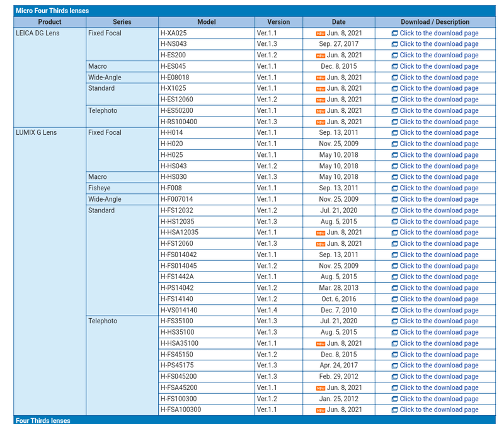504x424 pixels.
Task: Select model cell H-RS100400
Action: coord(207,122)
